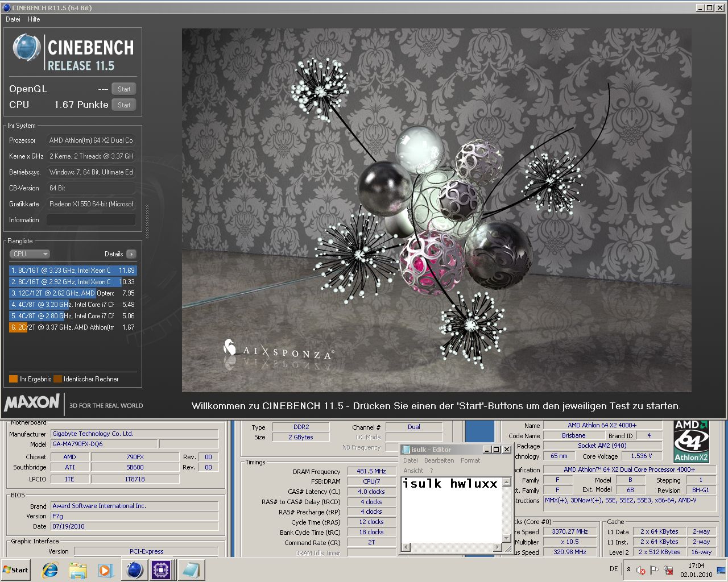The height and width of the screenshot is (582, 728).
Task: Click the DE language indicator
Action: tap(614, 569)
